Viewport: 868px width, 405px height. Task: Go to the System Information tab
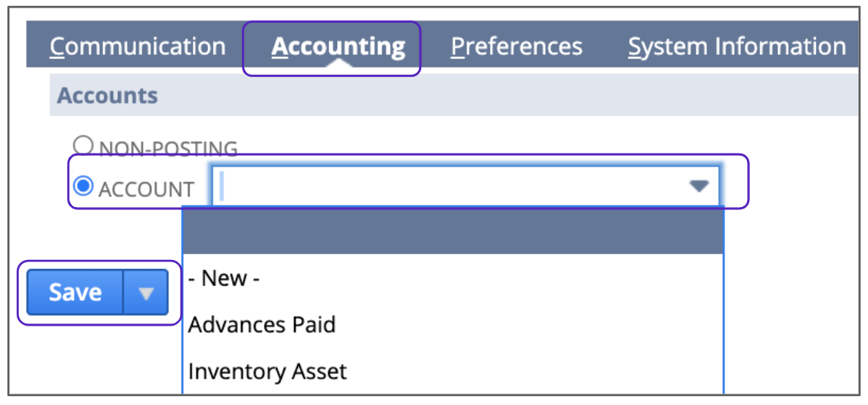tap(736, 47)
